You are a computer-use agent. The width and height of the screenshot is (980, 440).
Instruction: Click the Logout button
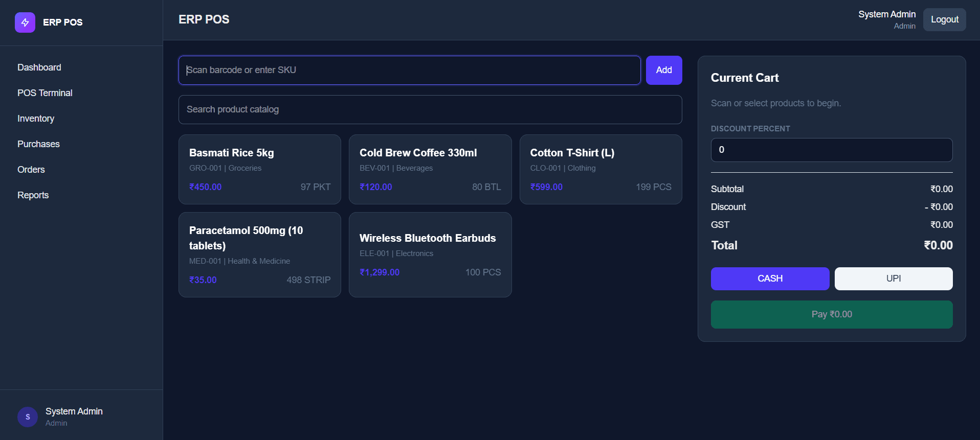944,19
